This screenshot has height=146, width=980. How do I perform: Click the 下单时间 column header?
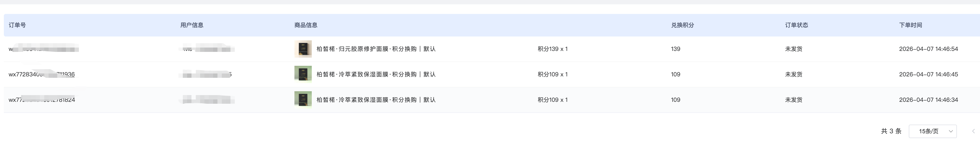[x=910, y=25]
